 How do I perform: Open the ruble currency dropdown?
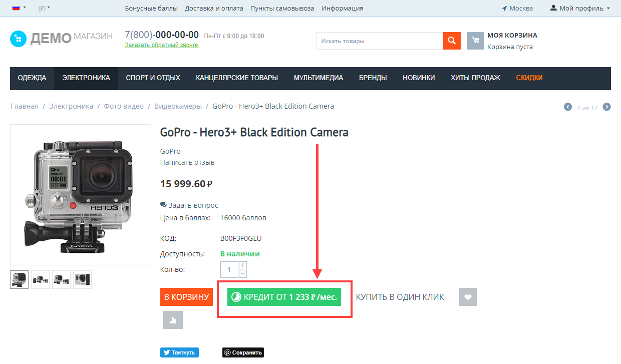coord(44,8)
